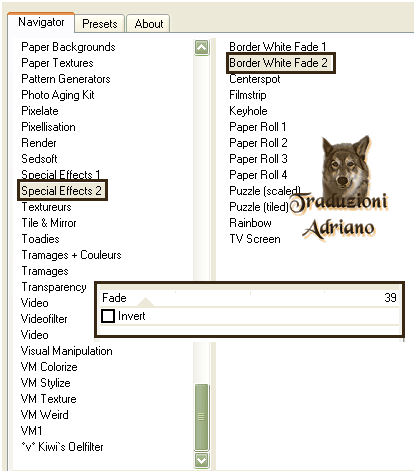The image size is (416, 473).
Task: Open the About tab
Action: coord(149,24)
